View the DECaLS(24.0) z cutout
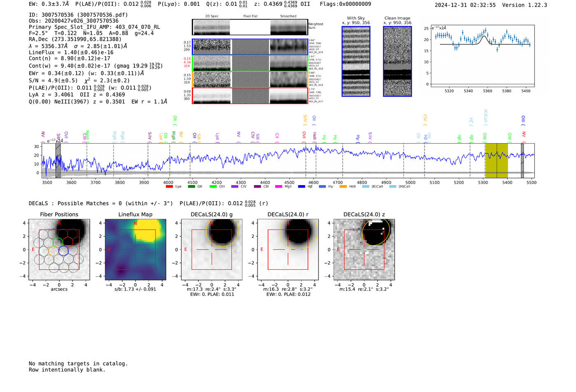This screenshot has width=576, height=392. coord(364,249)
